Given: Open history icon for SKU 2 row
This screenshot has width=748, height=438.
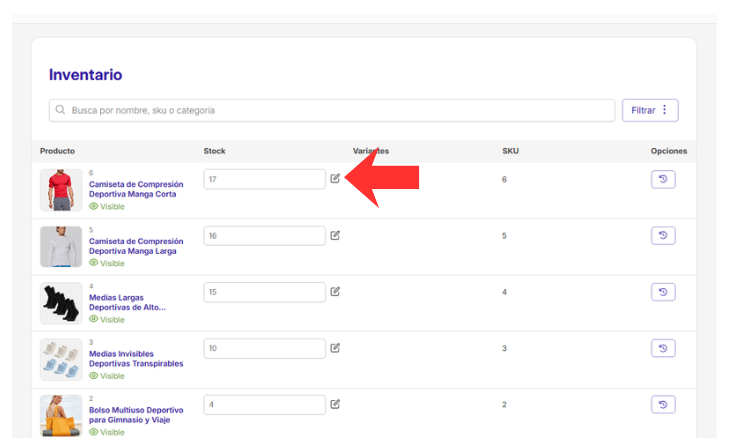Looking at the screenshot, I should (x=664, y=404).
